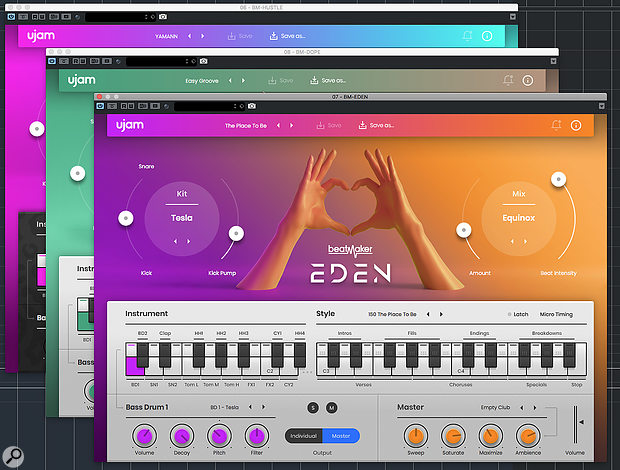Next Bass Drum 1 sample arrow
The width and height of the screenshot is (620, 470).
[263, 407]
